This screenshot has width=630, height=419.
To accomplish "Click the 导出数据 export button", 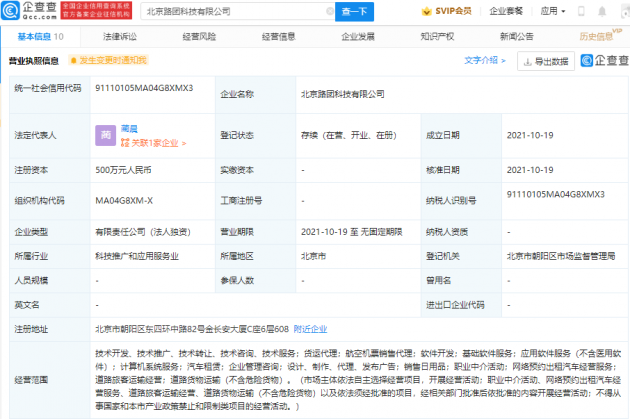I will coord(543,60).
